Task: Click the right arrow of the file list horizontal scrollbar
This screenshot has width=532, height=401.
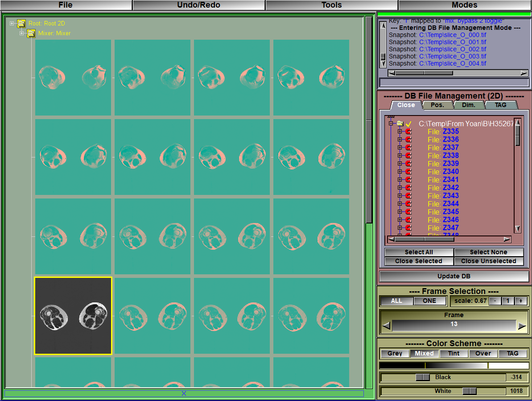Action: [507, 240]
